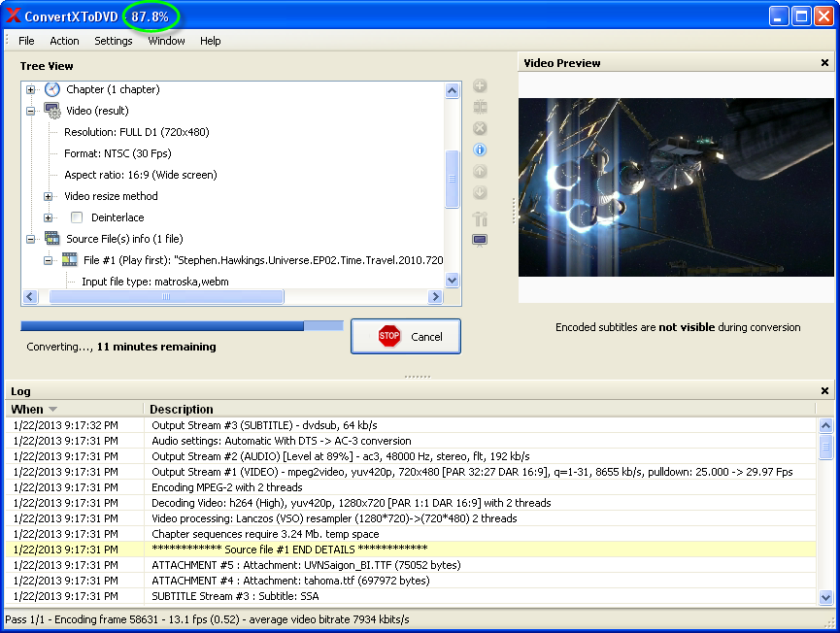Image resolution: width=840 pixels, height=633 pixels.
Task: Expand the Video resize method node
Action: [x=49, y=196]
